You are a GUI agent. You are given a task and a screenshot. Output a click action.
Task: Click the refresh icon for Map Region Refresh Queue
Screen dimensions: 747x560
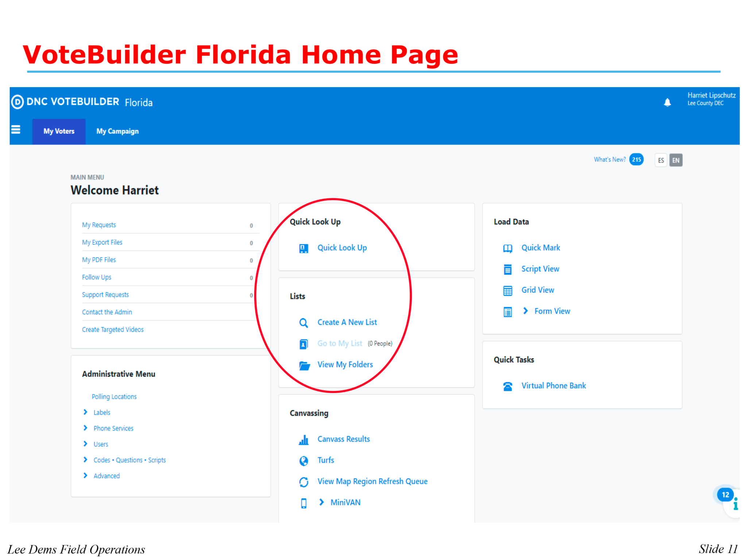click(303, 482)
